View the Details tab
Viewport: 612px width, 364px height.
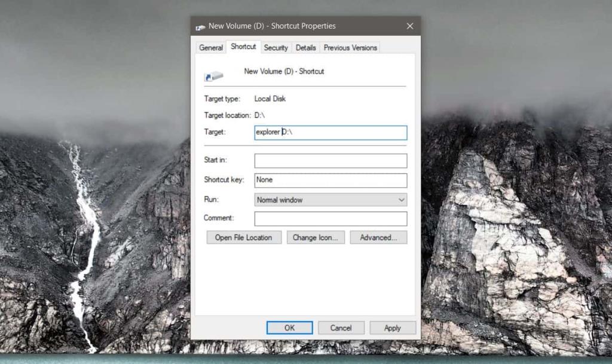click(305, 47)
